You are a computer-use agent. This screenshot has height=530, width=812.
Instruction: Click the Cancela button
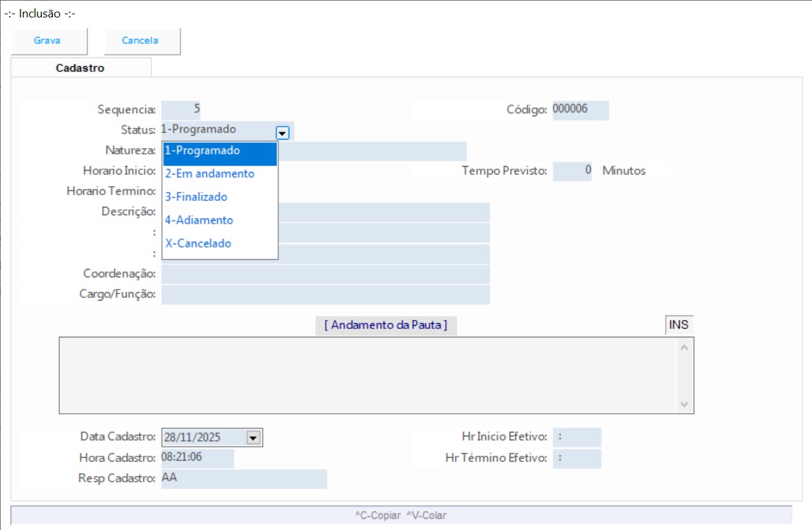pyautogui.click(x=141, y=41)
